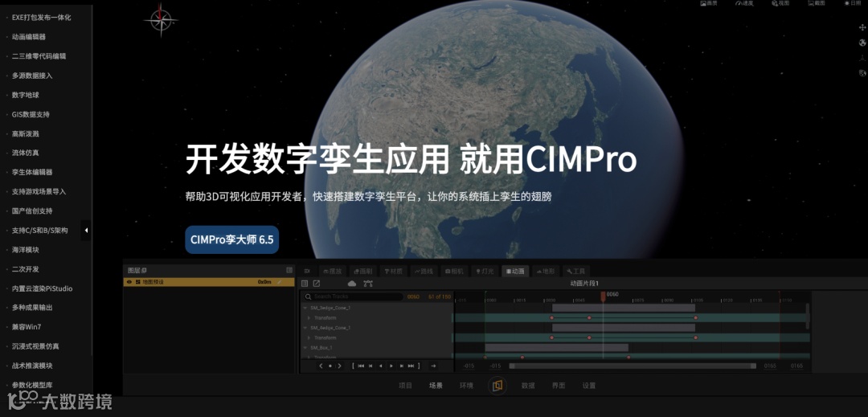
Task: Click the vertical scrollbar of the timeline
Action: (x=808, y=315)
